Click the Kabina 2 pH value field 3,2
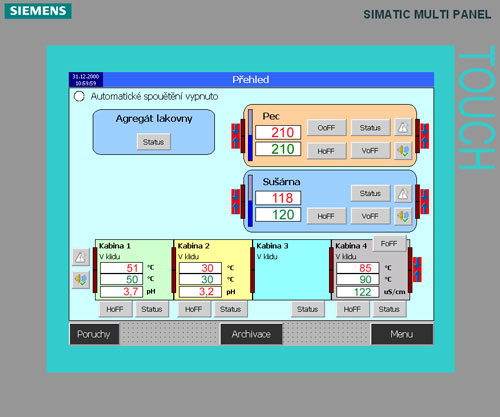The image size is (500, 417). (200, 292)
